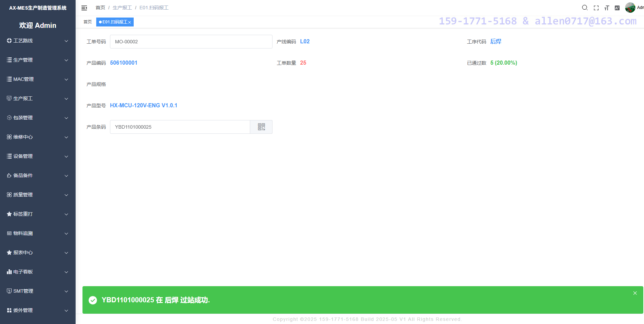
Task: Click the line code L02
Action: (x=305, y=42)
